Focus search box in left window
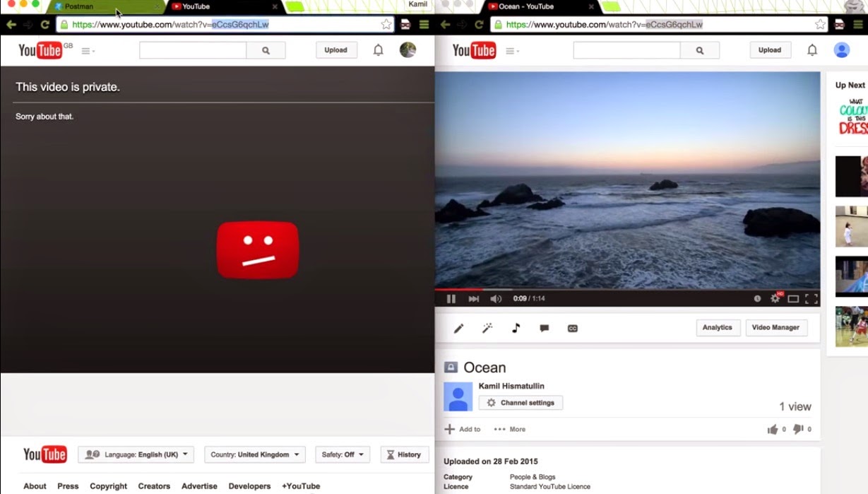This screenshot has width=868, height=494. click(193, 50)
